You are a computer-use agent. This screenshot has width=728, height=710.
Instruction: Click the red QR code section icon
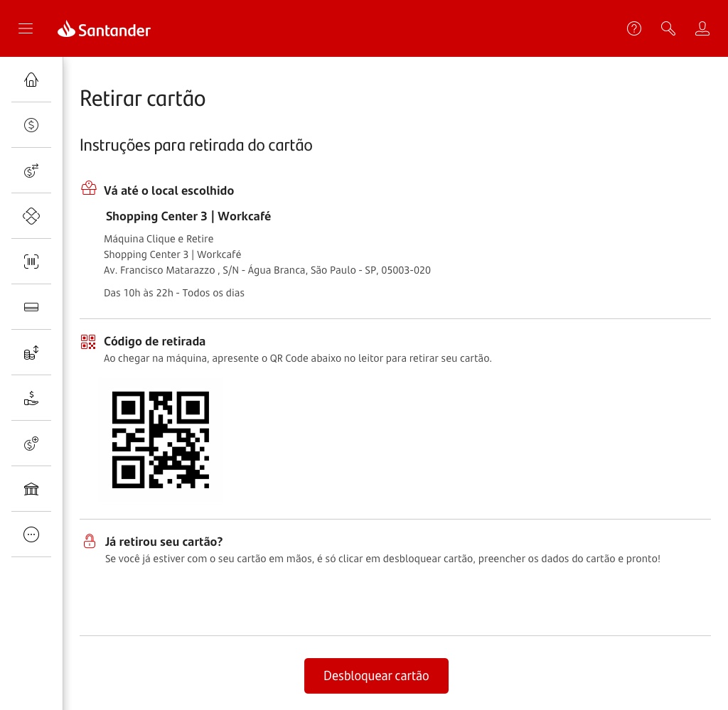[x=88, y=342]
